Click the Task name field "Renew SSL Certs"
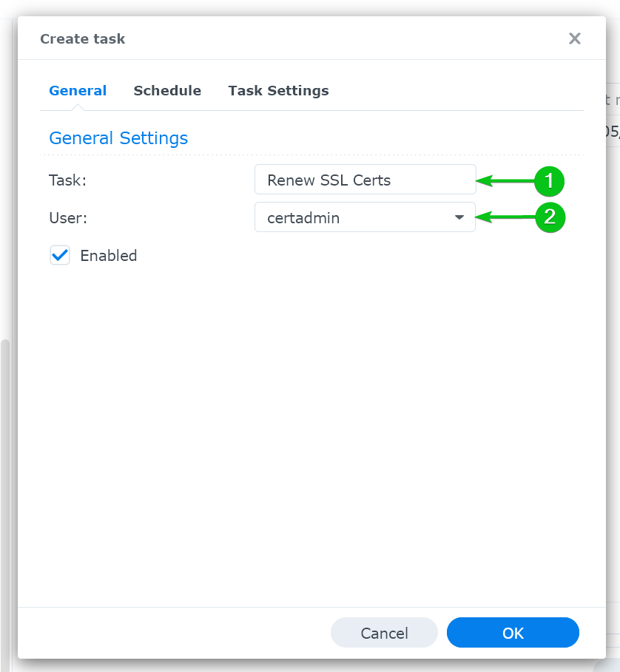Viewport: 620px width, 672px height. tap(365, 180)
